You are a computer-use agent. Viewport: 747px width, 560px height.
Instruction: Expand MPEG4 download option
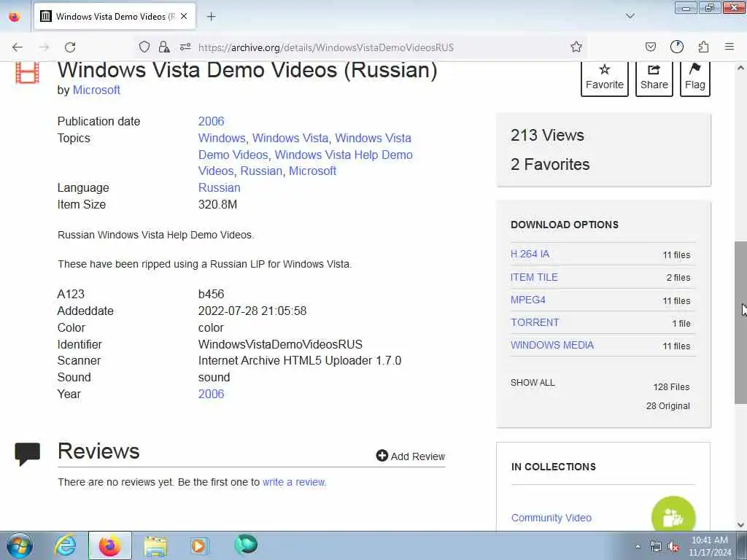point(528,300)
